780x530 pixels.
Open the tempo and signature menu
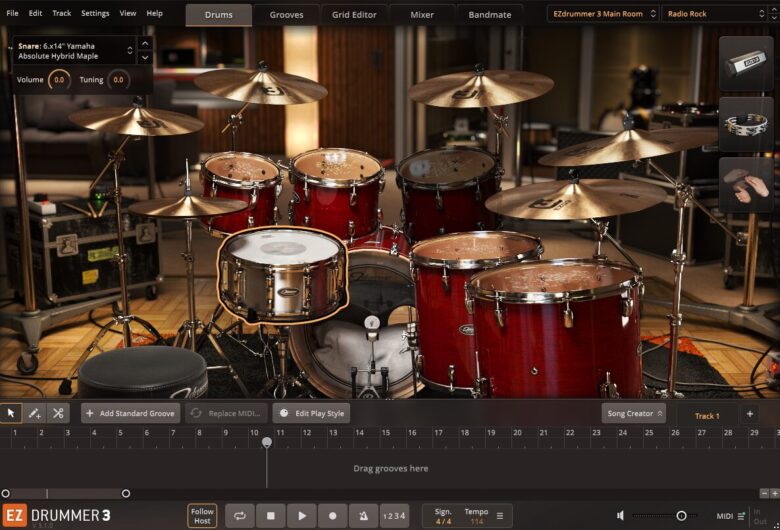click(x=500, y=516)
